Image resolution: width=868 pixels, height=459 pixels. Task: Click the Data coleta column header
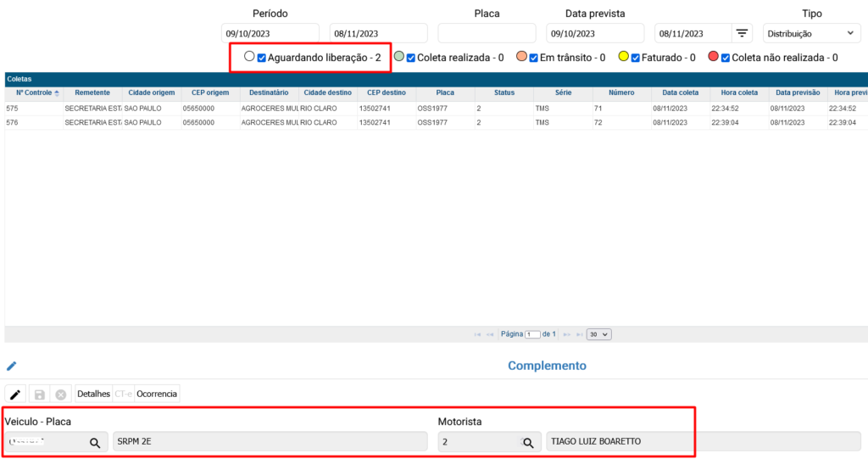(x=681, y=92)
